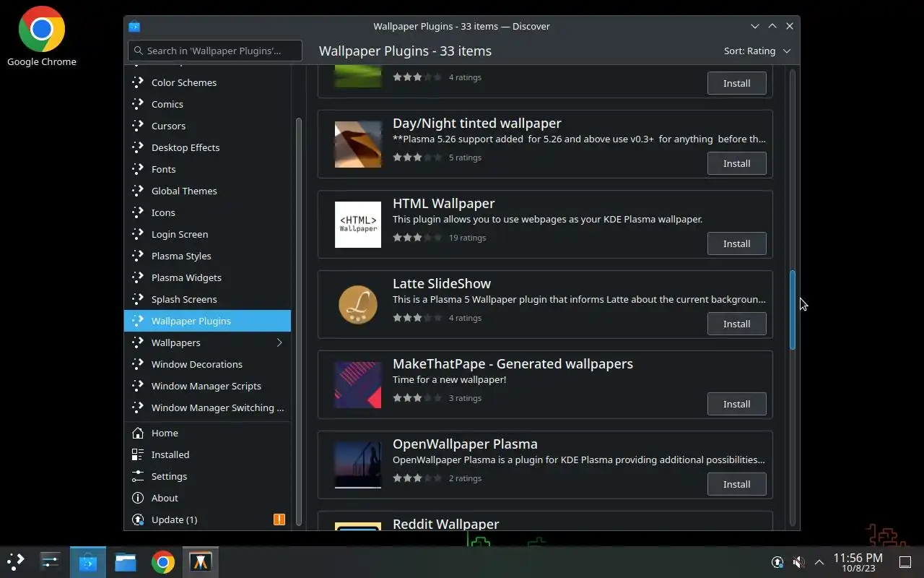Select Plasma Widgets category
924x578 pixels.
(x=207, y=277)
